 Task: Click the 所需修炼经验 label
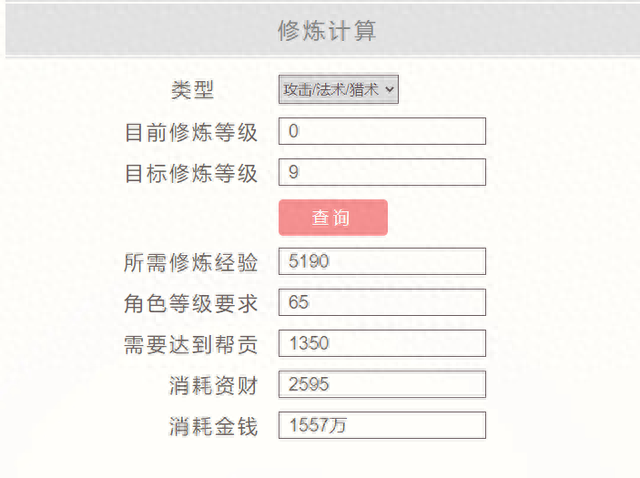[191, 262]
